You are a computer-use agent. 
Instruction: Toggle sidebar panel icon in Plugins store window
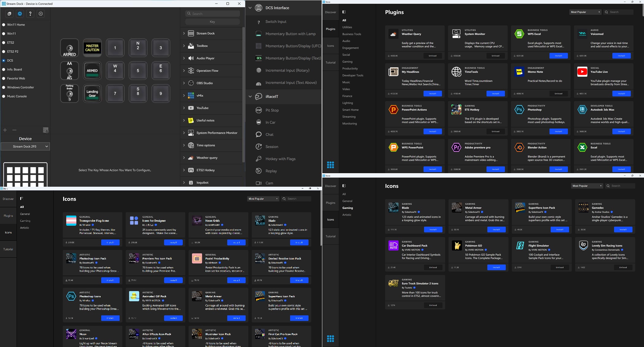[344, 12]
